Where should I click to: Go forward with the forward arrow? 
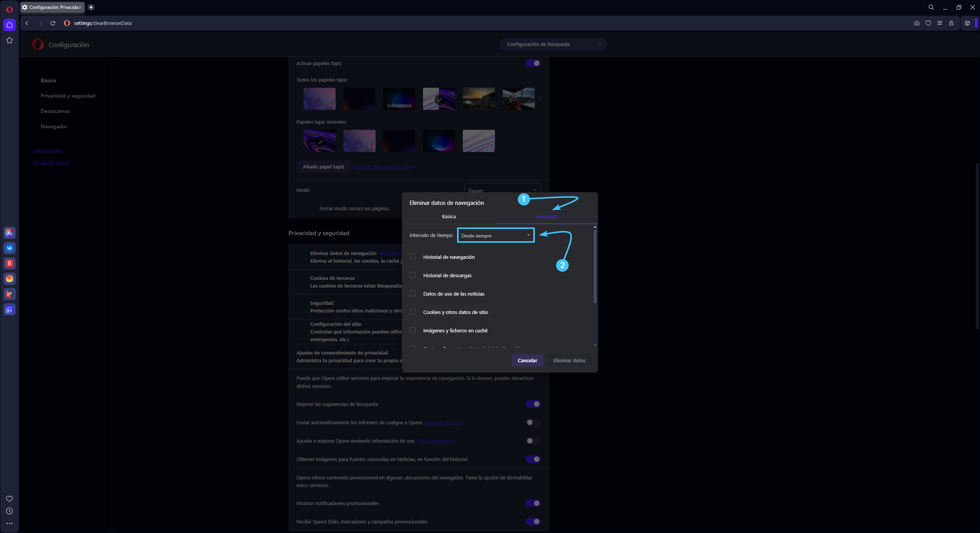tap(41, 23)
